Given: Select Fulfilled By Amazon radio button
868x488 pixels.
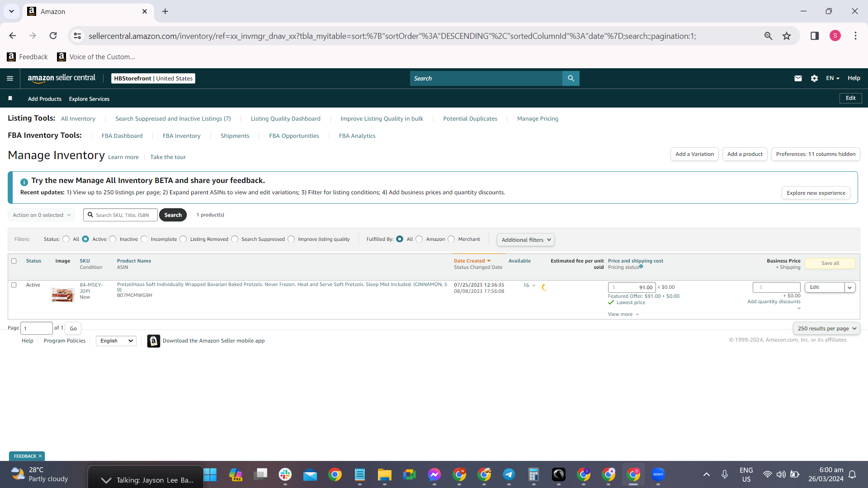Looking at the screenshot, I should pos(419,239).
